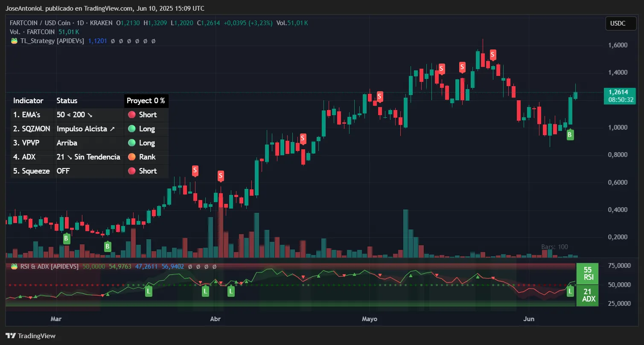Viewport: 644px width, 345px height.
Task: Expand the Vol · FARTCOIN legend entry
Action: 32,32
